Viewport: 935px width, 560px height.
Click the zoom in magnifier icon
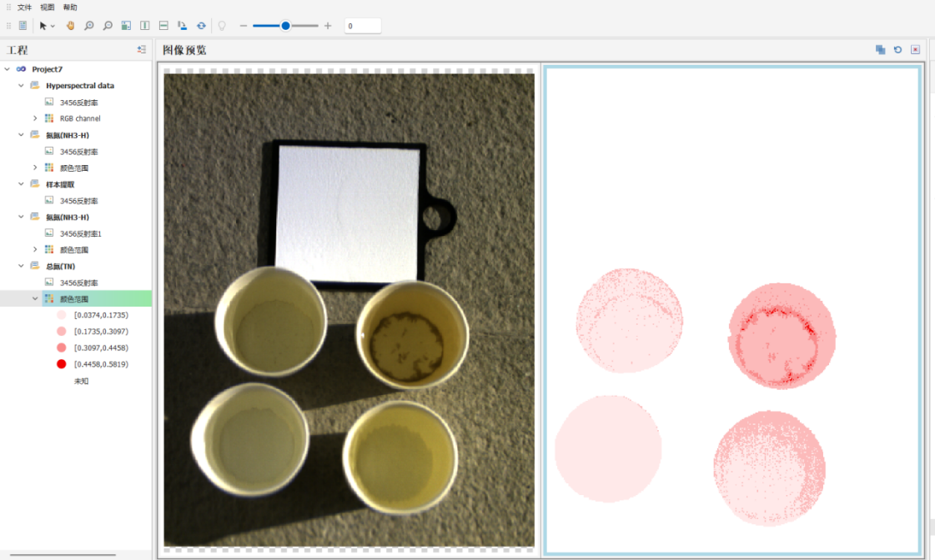pos(89,26)
